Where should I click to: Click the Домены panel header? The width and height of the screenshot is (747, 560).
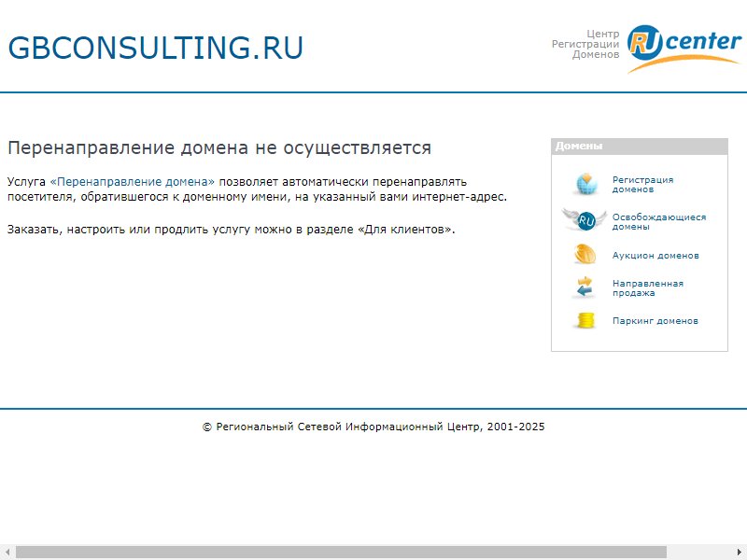[x=640, y=147]
